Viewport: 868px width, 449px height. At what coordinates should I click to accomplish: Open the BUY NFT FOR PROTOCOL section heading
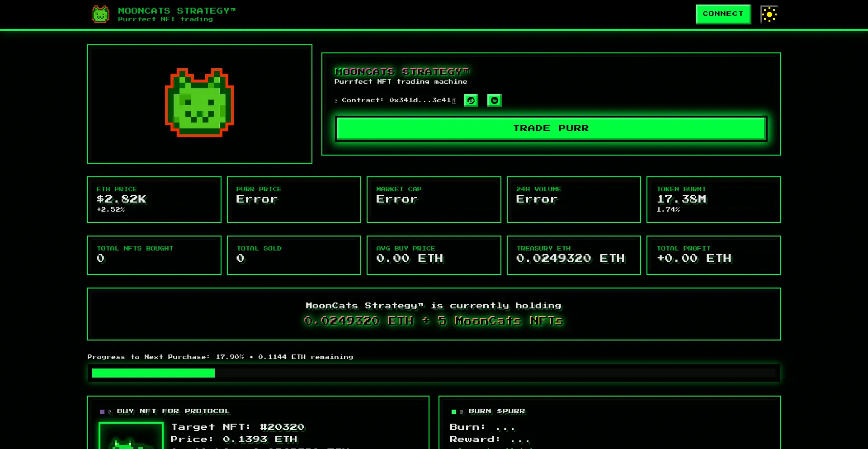[x=173, y=411]
